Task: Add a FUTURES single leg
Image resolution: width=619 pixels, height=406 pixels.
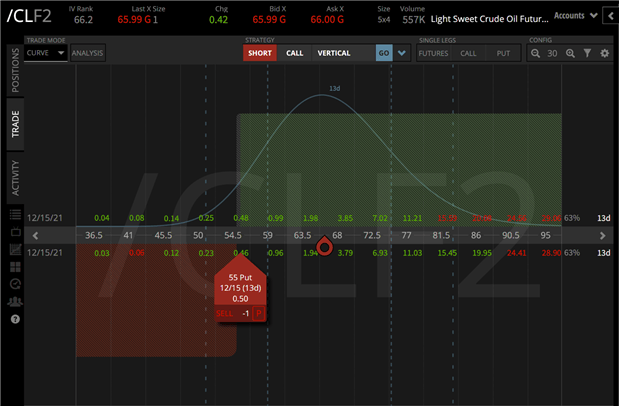Action: [x=433, y=53]
